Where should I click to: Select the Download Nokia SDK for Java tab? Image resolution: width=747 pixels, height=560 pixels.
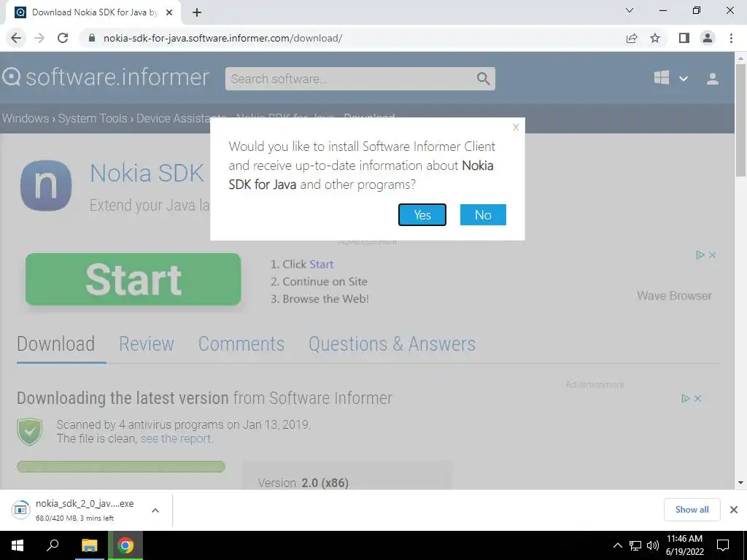pos(93,12)
